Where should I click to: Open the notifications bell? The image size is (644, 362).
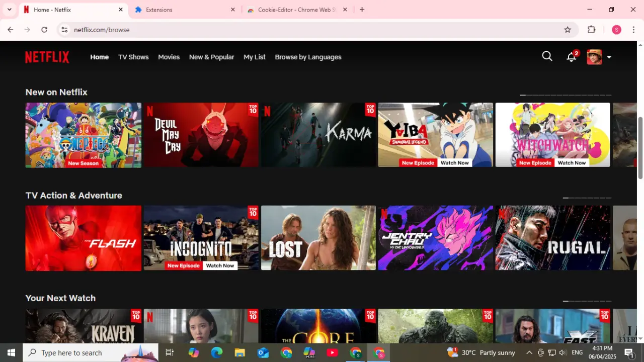(x=572, y=57)
